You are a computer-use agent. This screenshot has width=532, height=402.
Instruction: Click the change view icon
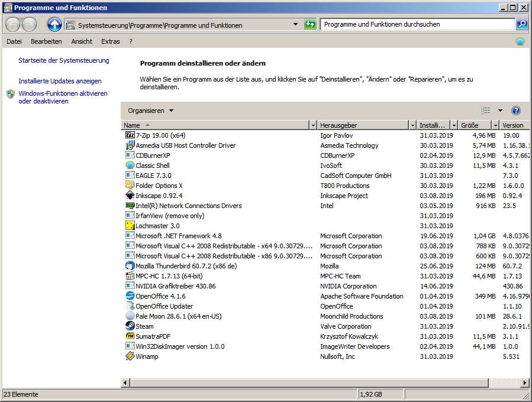(x=485, y=111)
